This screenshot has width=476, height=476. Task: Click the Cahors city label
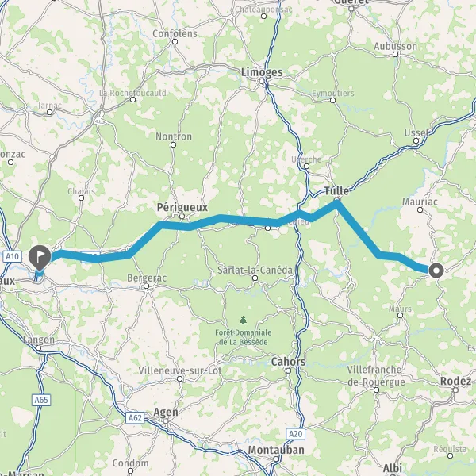pos(288,362)
